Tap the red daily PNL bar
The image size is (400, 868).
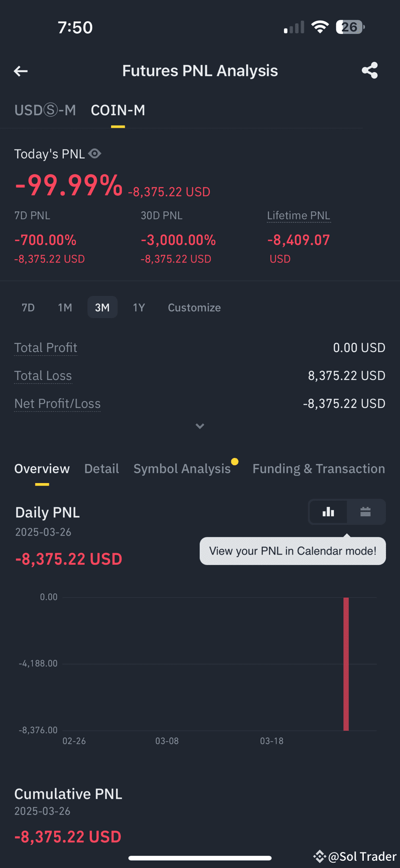346,664
